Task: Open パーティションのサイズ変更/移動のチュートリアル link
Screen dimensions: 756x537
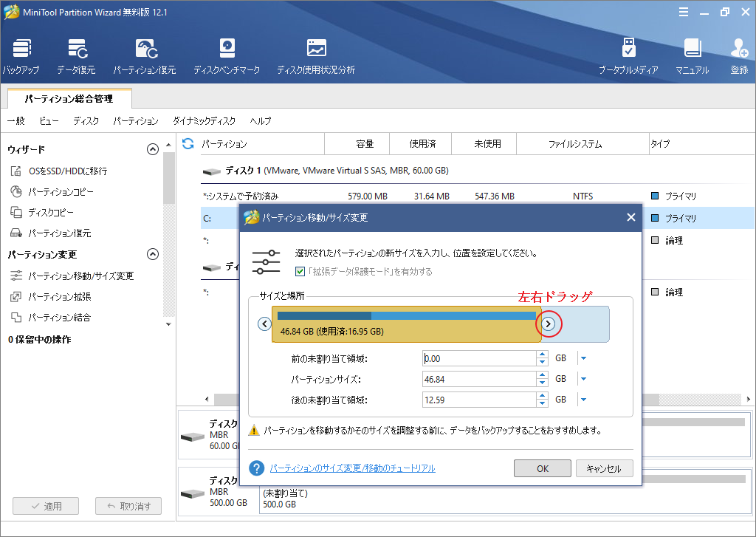Action: pyautogui.click(x=352, y=468)
